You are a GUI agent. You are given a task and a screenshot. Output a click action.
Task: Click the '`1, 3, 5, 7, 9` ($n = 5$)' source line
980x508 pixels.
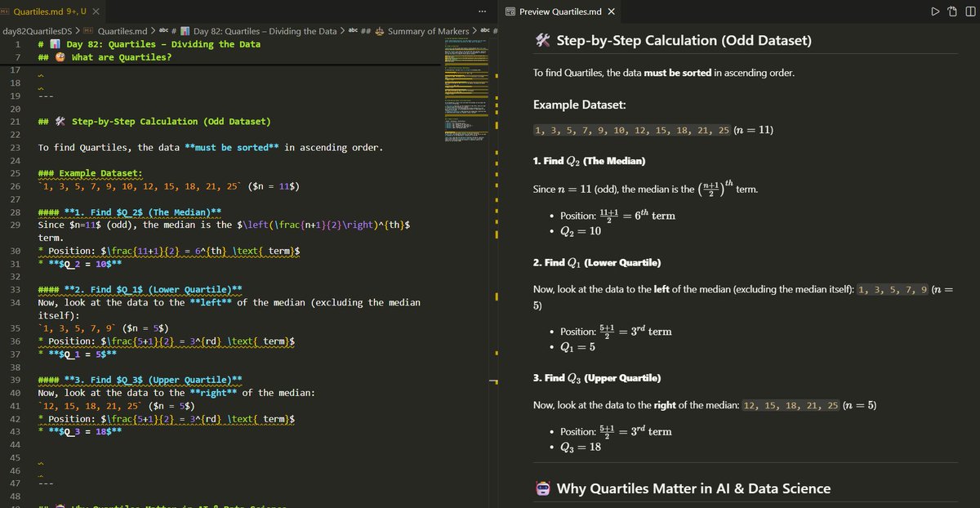click(103, 328)
